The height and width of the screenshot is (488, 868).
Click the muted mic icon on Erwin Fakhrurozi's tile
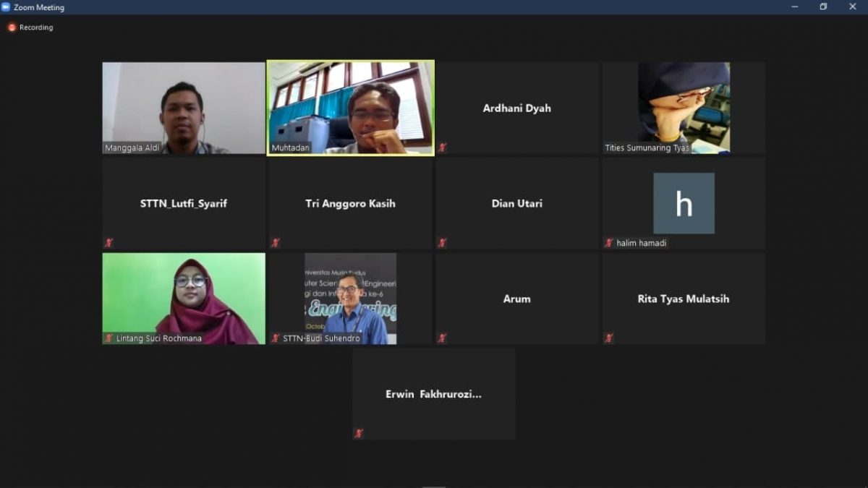pos(359,434)
